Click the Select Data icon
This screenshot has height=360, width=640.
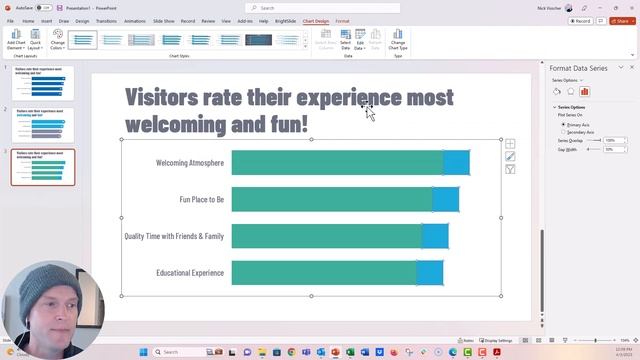pyautogui.click(x=345, y=40)
